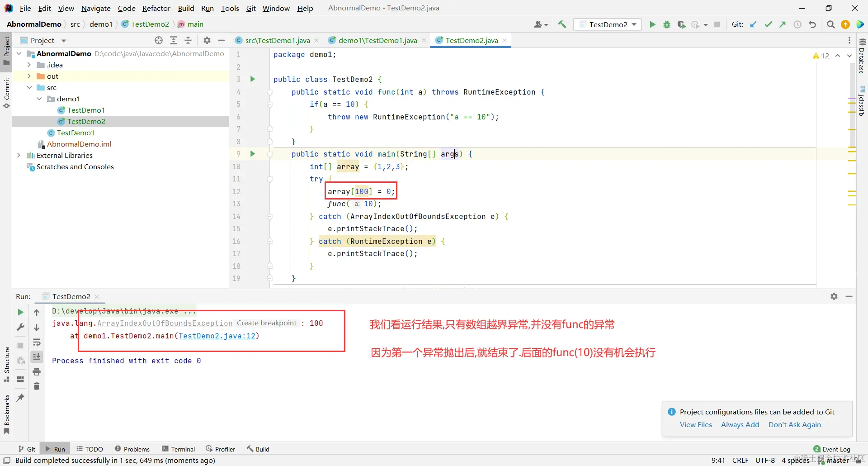
Task: Open Search Everywhere magnifier icon
Action: click(830, 24)
